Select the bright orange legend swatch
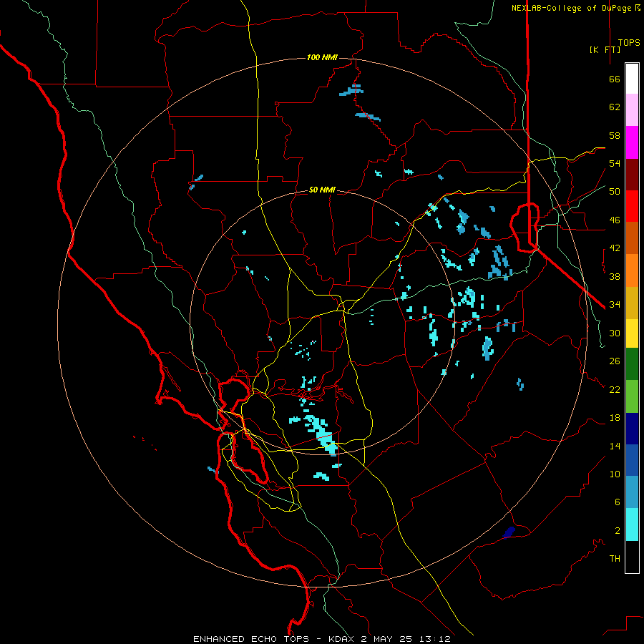The image size is (644, 644). 632,270
